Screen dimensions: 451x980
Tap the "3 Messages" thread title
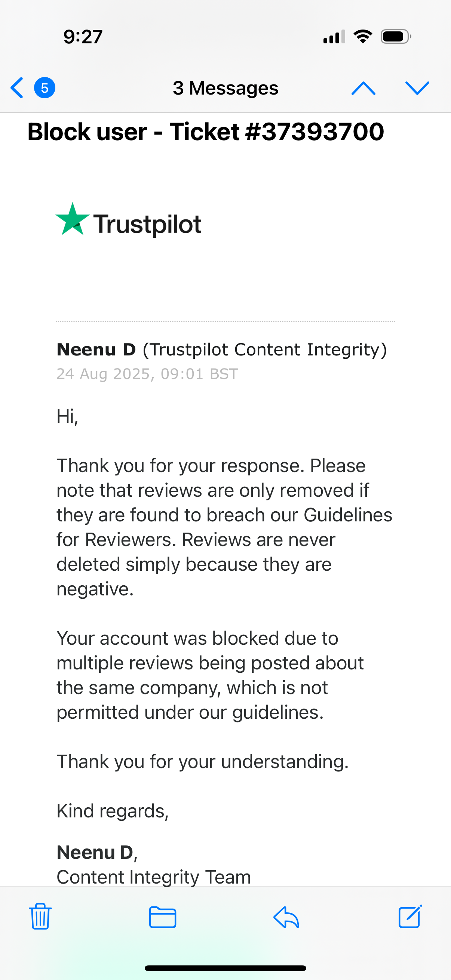click(225, 88)
